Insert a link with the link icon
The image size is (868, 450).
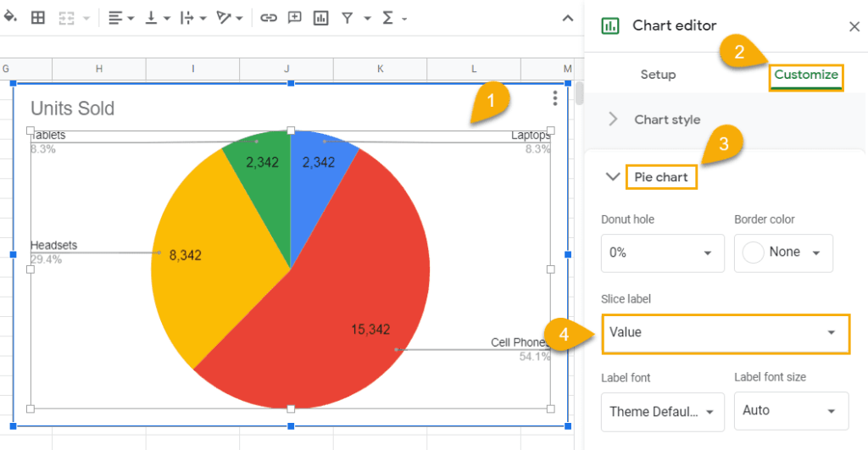(269, 19)
